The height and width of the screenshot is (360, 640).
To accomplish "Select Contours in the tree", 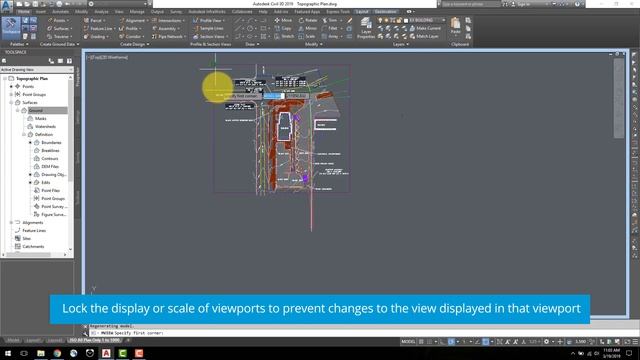I will tap(50, 158).
